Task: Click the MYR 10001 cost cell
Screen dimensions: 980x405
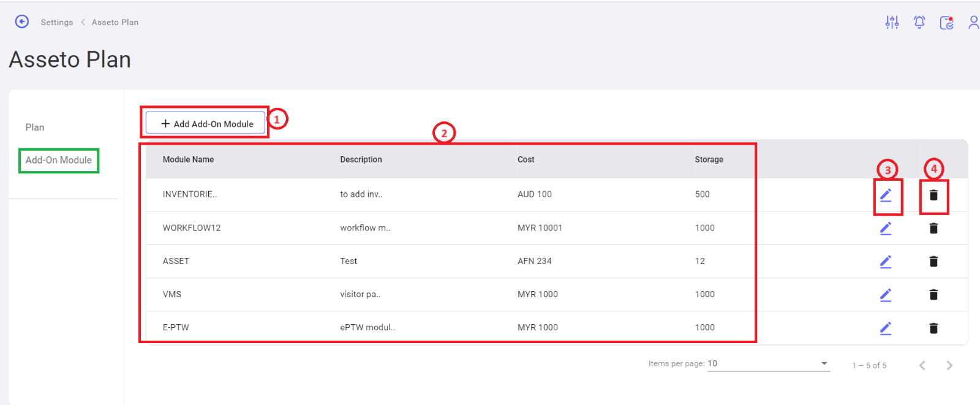Action: tap(540, 228)
